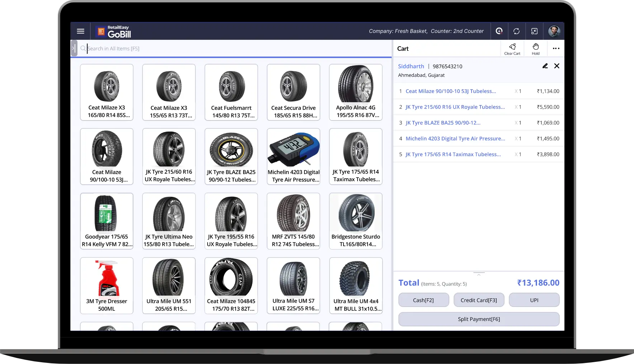Click the minimize-screen icon in the top bar
The height and width of the screenshot is (364, 634).
(x=535, y=31)
